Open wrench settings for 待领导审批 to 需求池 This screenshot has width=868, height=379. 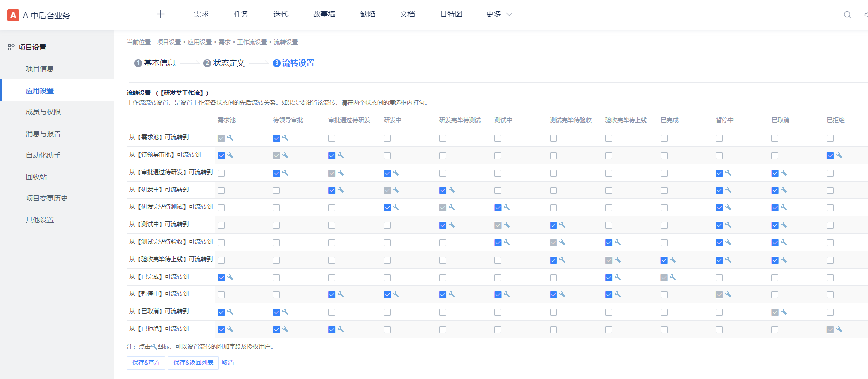tap(230, 155)
